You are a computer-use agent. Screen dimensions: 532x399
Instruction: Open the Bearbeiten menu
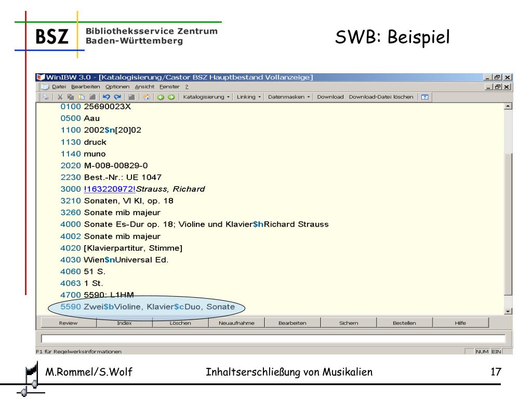coord(86,87)
